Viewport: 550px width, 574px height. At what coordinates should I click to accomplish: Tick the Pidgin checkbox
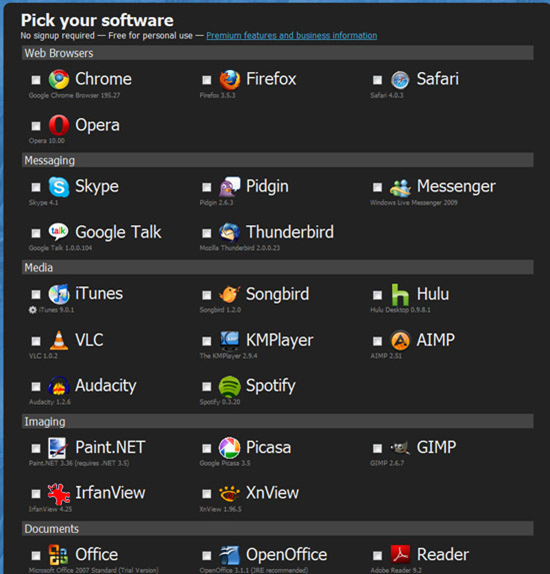(207, 187)
